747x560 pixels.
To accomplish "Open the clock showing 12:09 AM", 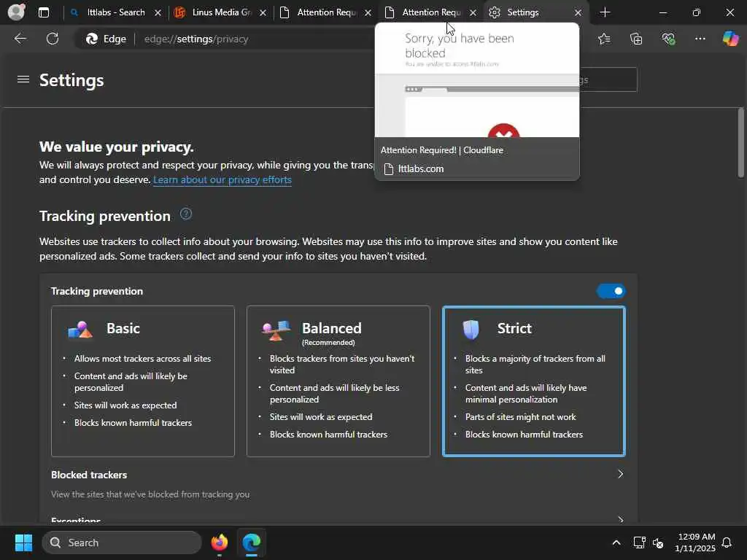I will point(695,542).
